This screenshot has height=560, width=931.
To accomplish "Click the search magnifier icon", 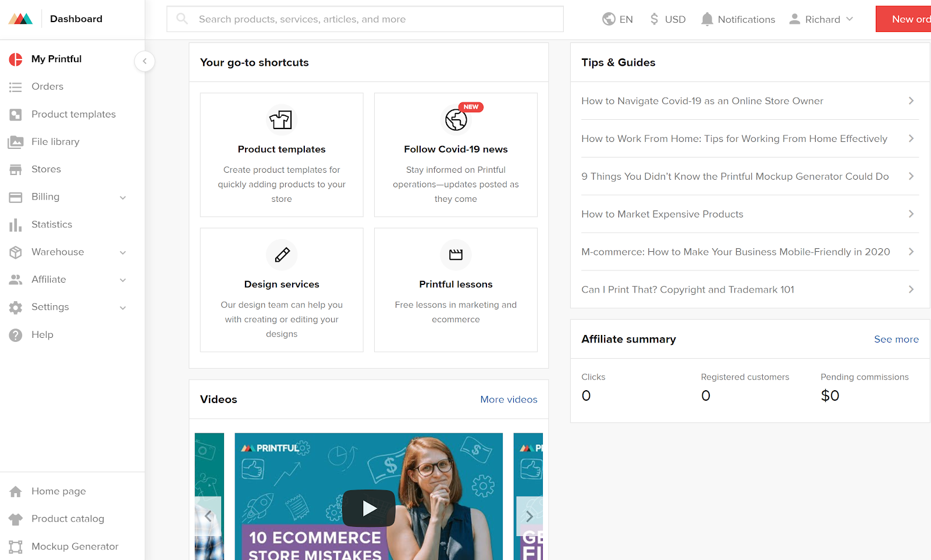I will click(182, 19).
